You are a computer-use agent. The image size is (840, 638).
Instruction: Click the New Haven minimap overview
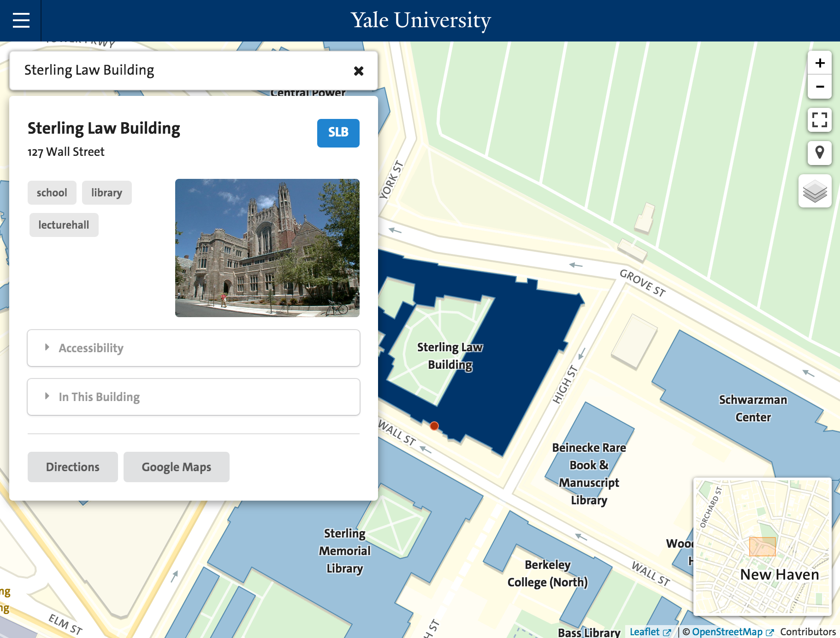[x=763, y=547]
